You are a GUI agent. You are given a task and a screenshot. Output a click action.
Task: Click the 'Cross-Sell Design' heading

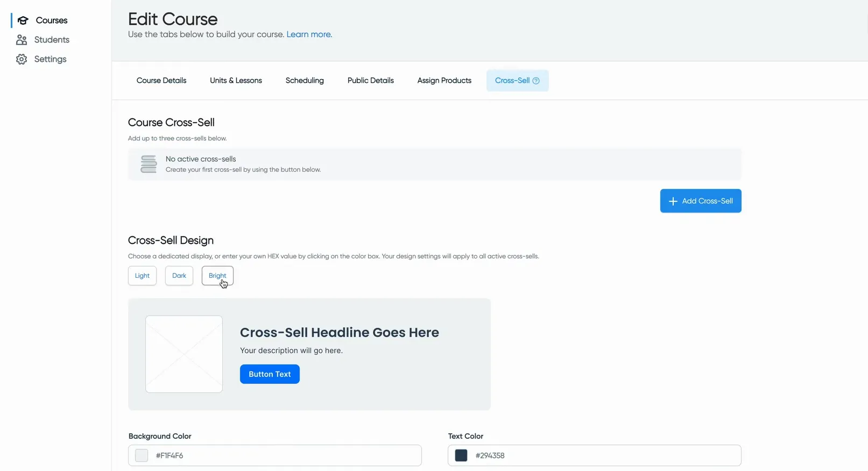coord(171,241)
